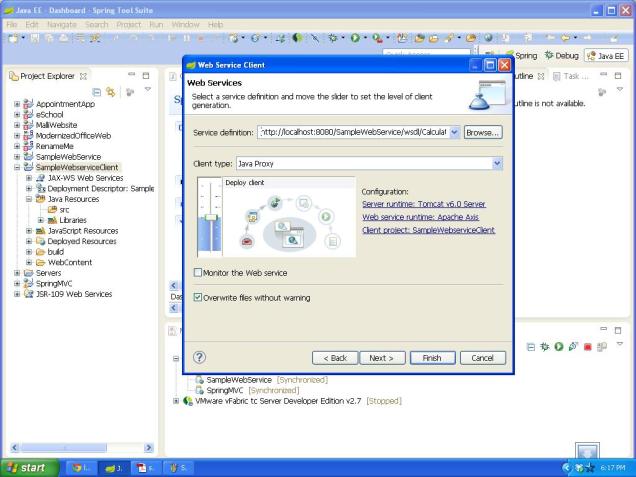The height and width of the screenshot is (477, 636).
Task: Click the Debug toolbar bug icon
Action: [333, 38]
